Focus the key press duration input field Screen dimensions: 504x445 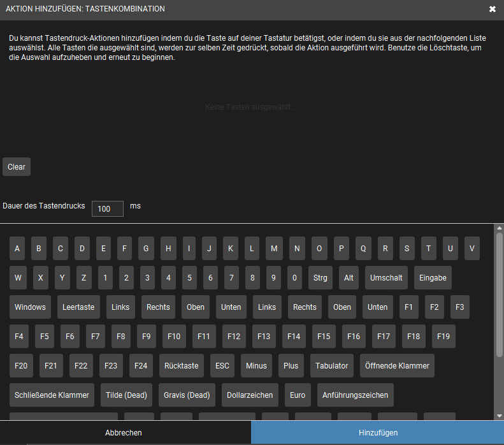[107, 209]
